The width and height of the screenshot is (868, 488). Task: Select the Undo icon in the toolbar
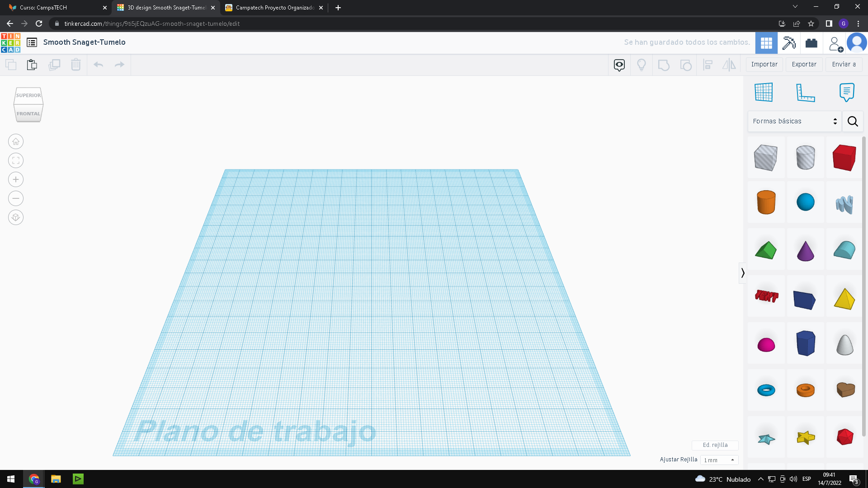[x=98, y=65]
